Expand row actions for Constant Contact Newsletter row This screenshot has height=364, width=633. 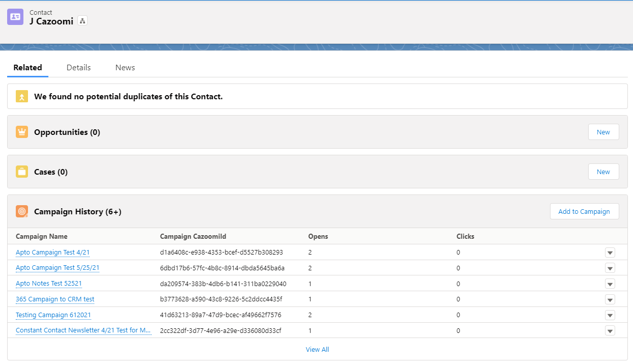[x=610, y=331]
